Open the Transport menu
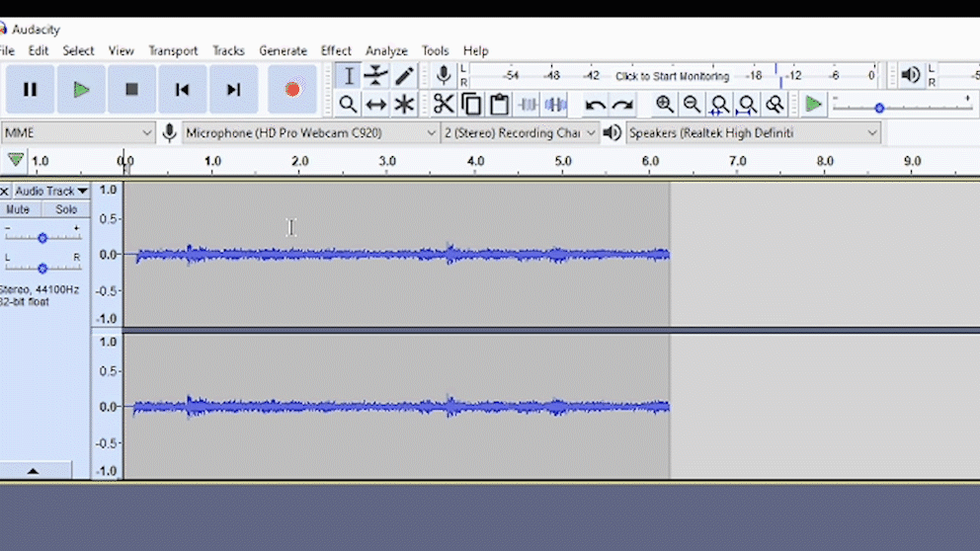The width and height of the screenshot is (980, 551). [173, 50]
